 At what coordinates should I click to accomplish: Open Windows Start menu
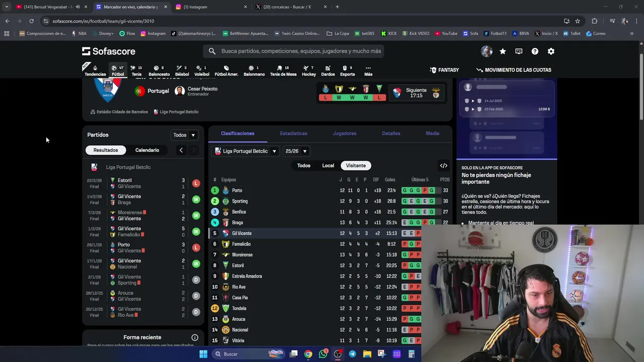(x=203, y=354)
